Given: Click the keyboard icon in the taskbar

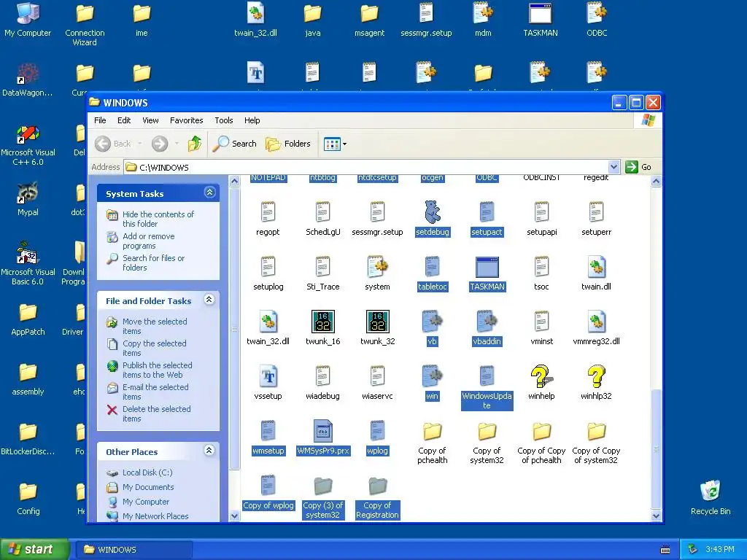Looking at the screenshot, I should 665,550.
